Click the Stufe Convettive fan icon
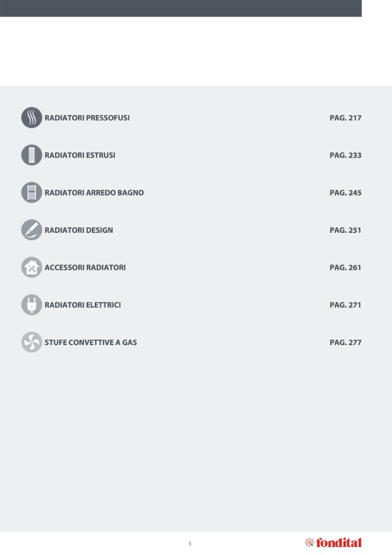Image resolution: width=392 pixels, height=555 pixels. coord(32,342)
